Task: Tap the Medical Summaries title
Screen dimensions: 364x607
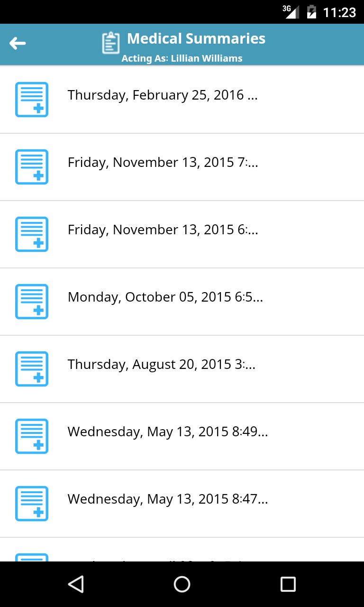Action: [x=196, y=39]
